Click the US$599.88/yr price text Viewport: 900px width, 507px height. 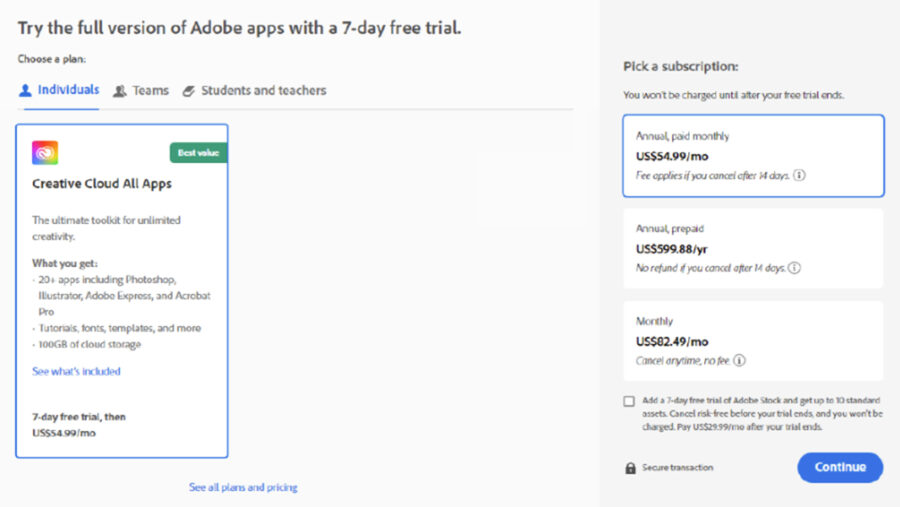(672, 249)
